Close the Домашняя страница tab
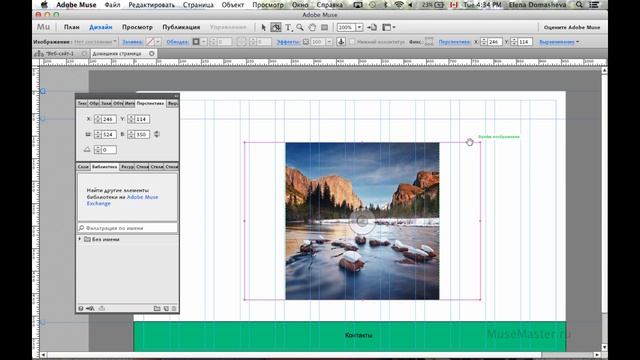Image resolution: width=640 pixels, height=360 pixels. pyautogui.click(x=152, y=53)
